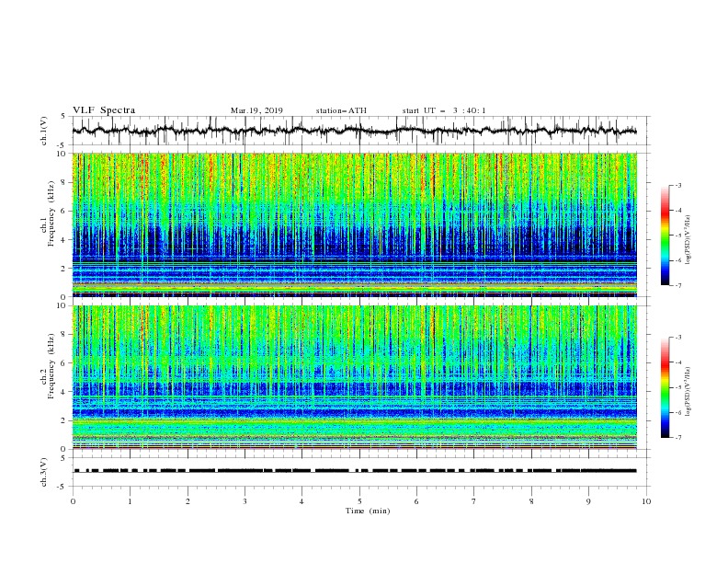The image size is (728, 563).
Task: Click the "10" tick on the time axis
Action: (x=646, y=501)
